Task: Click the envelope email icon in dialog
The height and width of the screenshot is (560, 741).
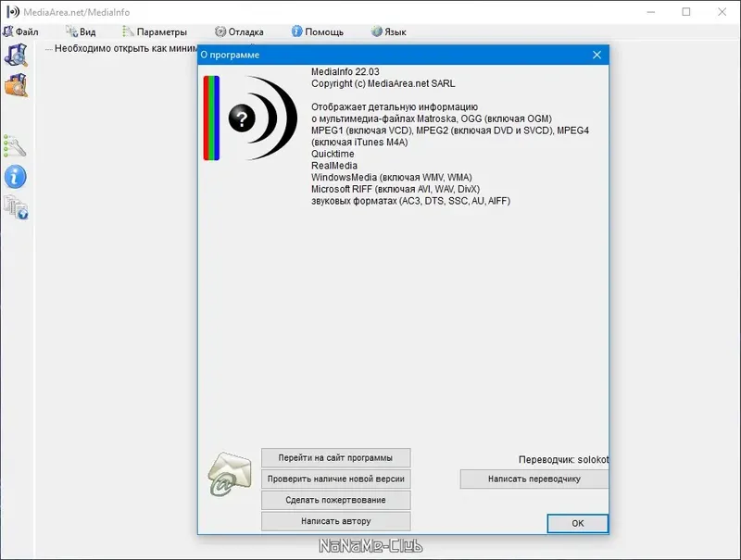Action: [230, 474]
